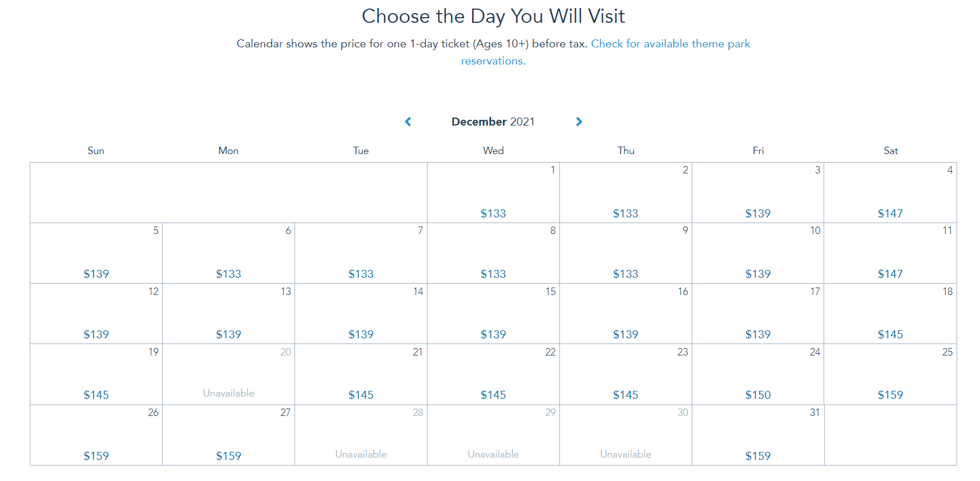Choose Saturday December 4 at $147
Image resolution: width=980 pixels, height=481 pixels.
890,193
